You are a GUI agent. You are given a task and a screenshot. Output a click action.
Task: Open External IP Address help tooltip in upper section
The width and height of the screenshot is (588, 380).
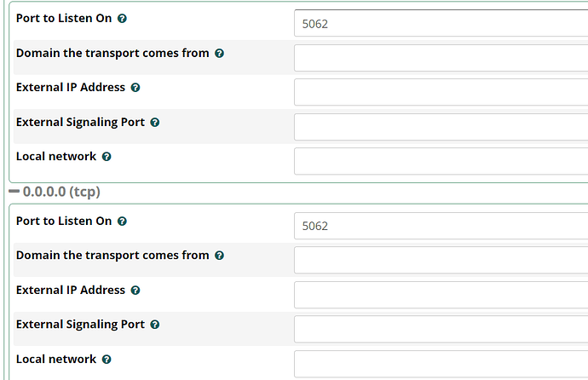click(135, 88)
